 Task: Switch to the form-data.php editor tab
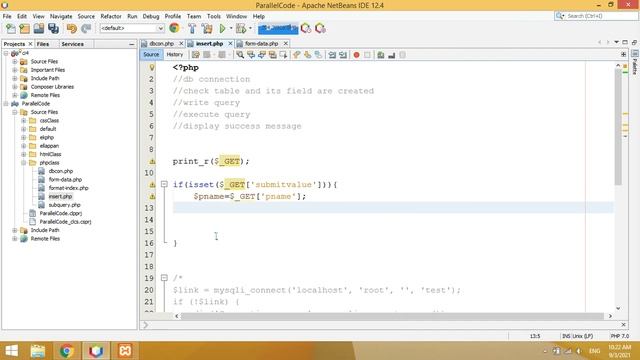261,43
